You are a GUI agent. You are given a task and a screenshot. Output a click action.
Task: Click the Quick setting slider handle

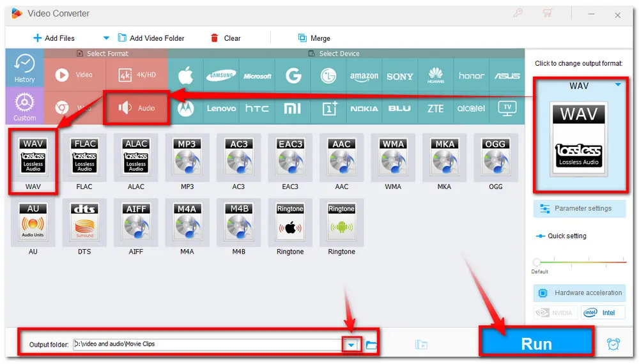tap(537, 262)
